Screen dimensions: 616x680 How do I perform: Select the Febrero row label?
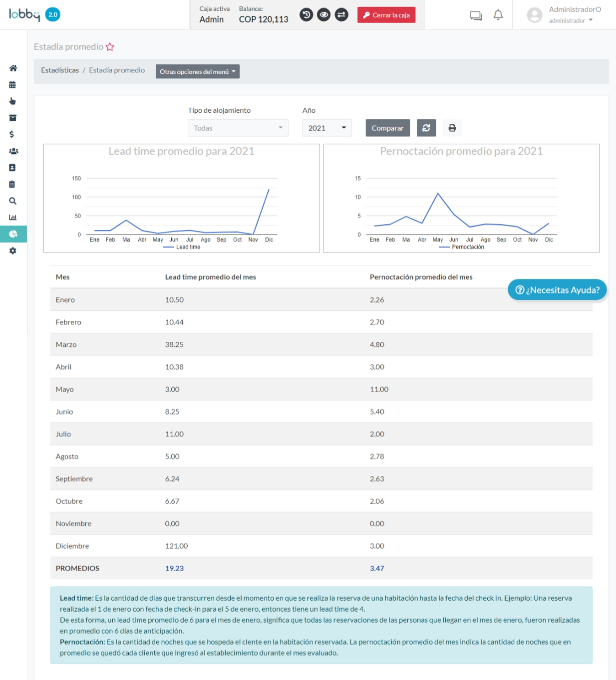pos(68,322)
